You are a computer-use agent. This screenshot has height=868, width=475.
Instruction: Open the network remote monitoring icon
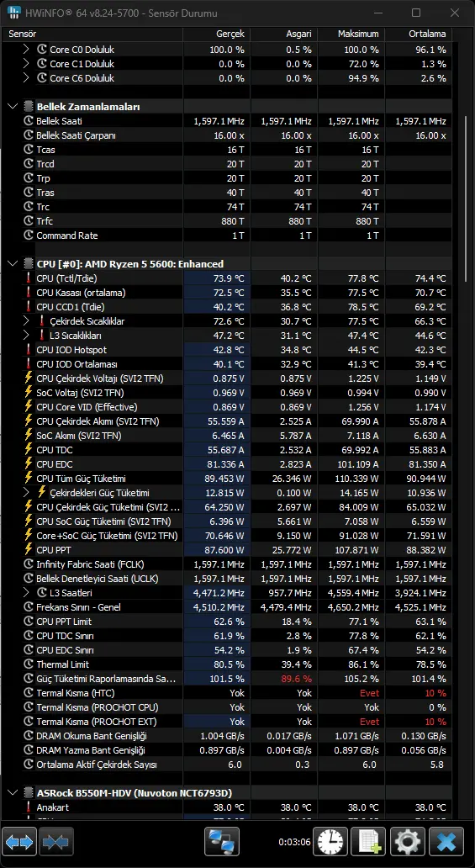click(221, 842)
